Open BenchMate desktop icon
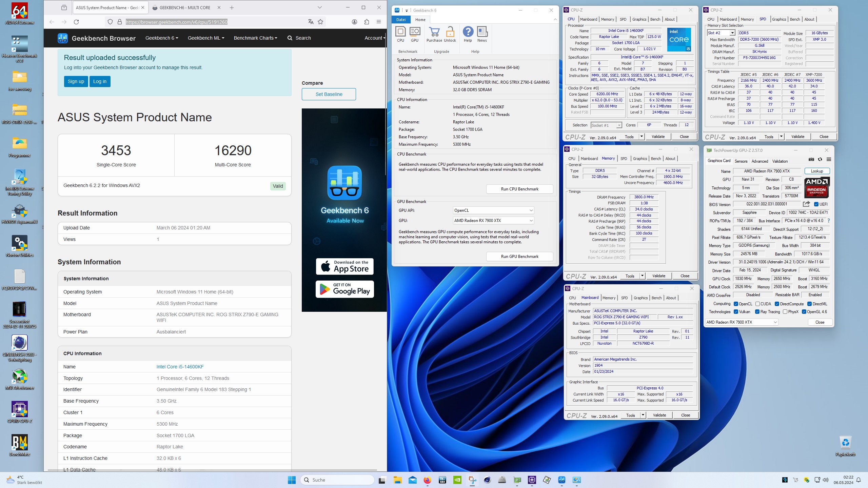 (20, 446)
